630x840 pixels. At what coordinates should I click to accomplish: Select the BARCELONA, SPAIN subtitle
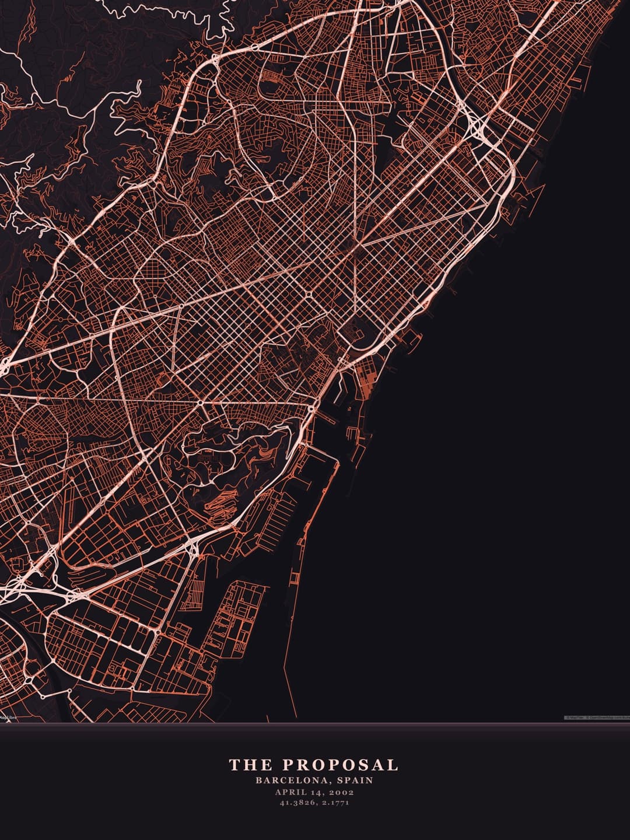(314, 780)
